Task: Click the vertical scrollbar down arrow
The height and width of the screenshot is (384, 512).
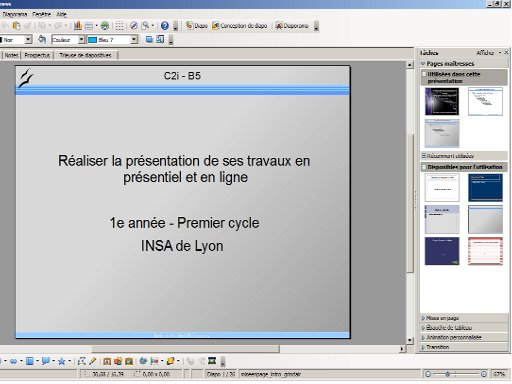Action: tap(410, 340)
